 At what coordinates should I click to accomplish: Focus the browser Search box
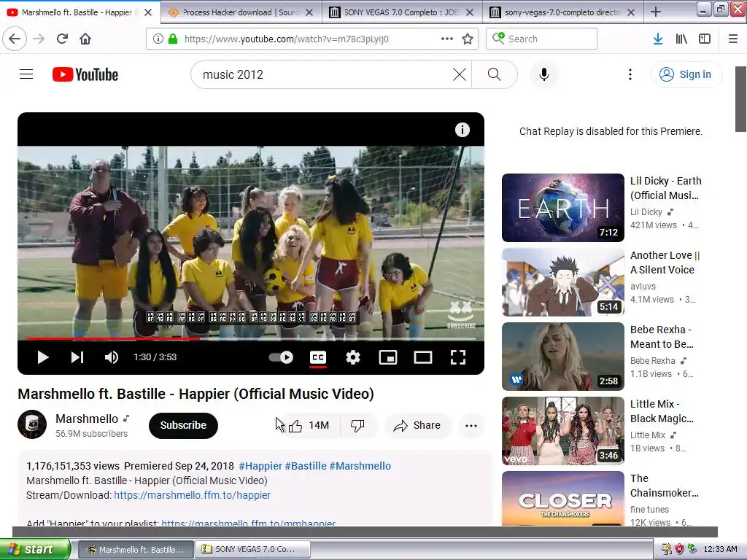tap(542, 39)
